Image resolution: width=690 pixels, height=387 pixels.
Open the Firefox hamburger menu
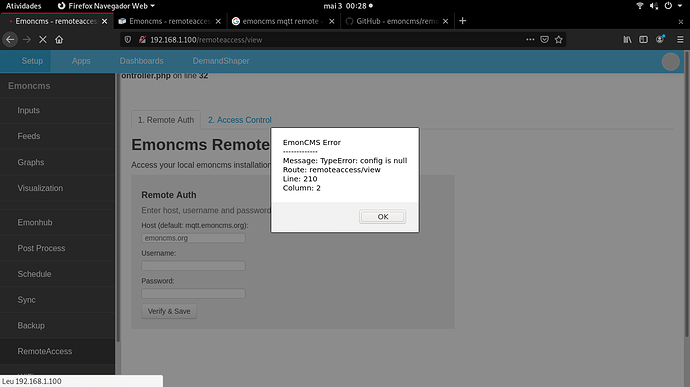coord(680,40)
